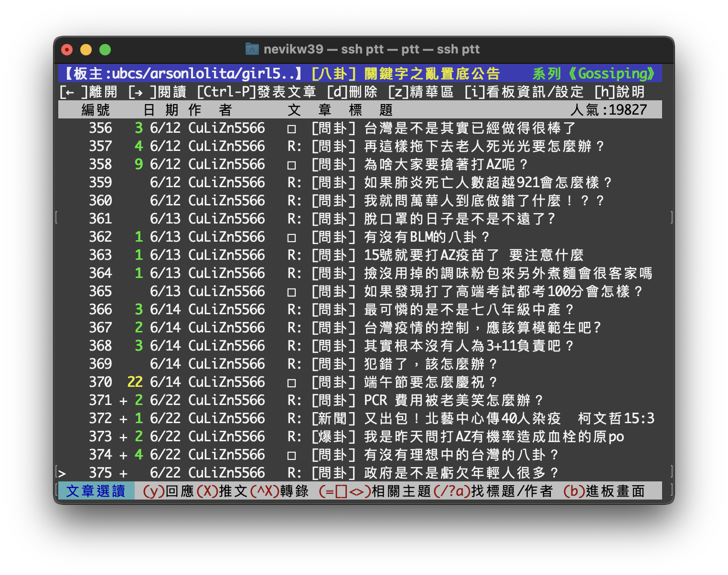Open the [z]精華區 digest command
The image size is (728, 575).
tap(421, 92)
